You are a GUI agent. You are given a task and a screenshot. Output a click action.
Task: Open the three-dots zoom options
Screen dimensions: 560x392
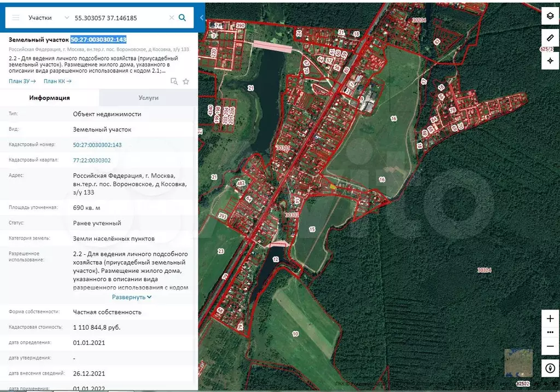[x=550, y=332]
